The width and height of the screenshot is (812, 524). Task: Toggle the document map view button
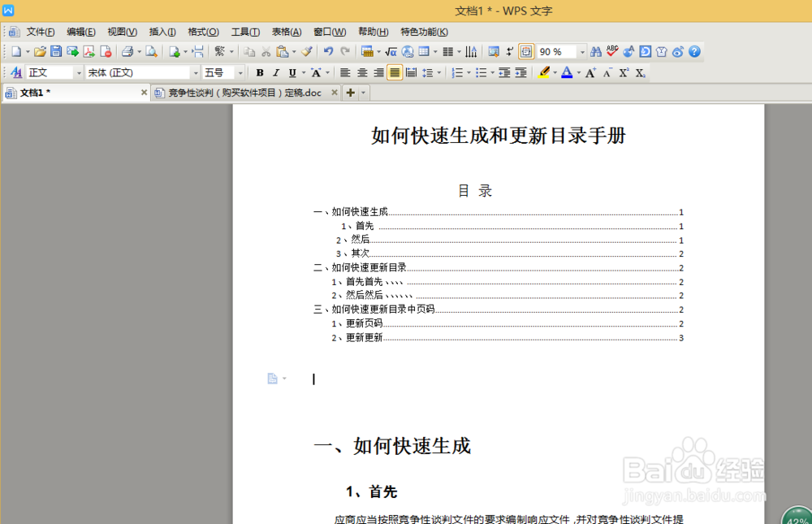[525, 51]
